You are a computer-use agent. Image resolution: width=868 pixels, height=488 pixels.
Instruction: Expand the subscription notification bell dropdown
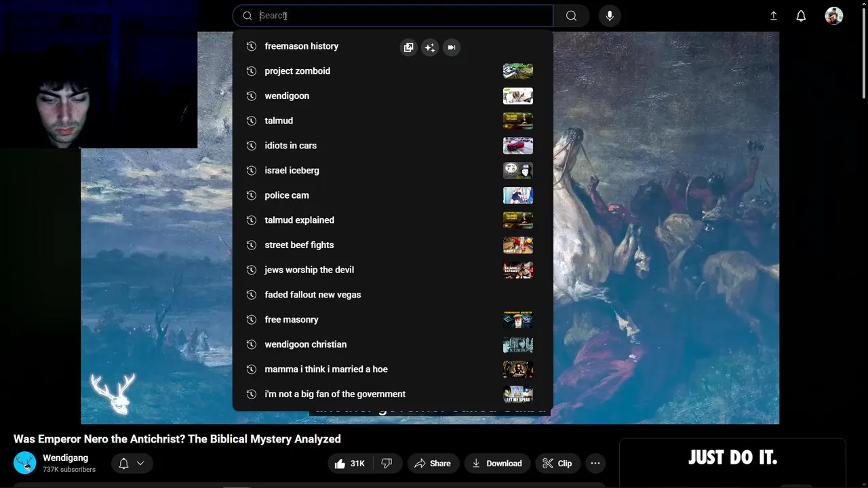point(132,464)
